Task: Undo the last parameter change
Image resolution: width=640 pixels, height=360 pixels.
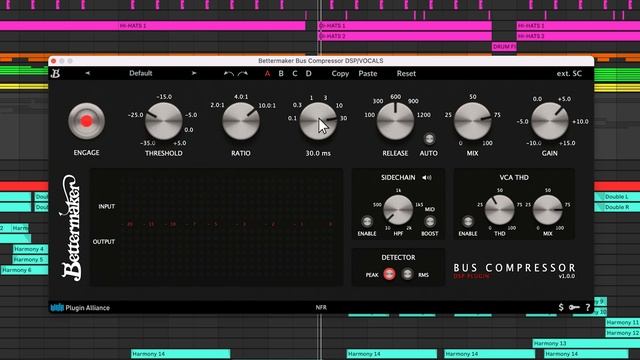Action: click(x=229, y=74)
